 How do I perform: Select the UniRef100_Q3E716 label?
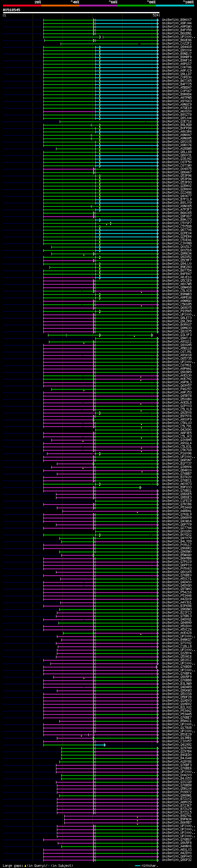(177, 122)
